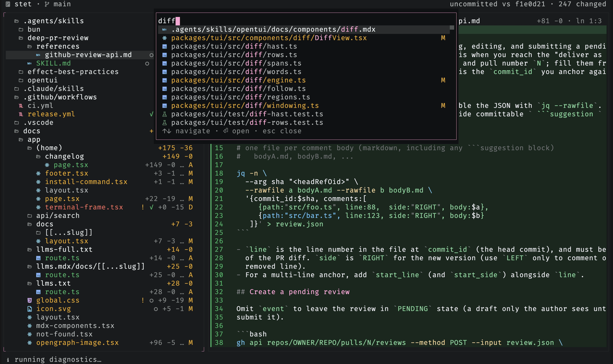Click the React icon of changelog page.tsx
Viewport: 613px width, 364px height.
(47, 165)
